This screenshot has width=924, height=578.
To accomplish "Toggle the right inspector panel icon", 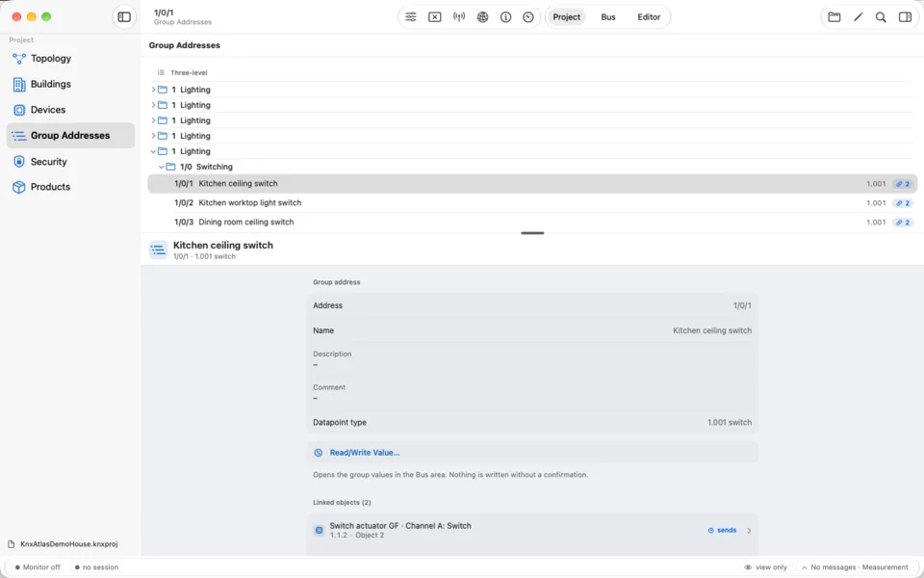I will click(x=905, y=17).
